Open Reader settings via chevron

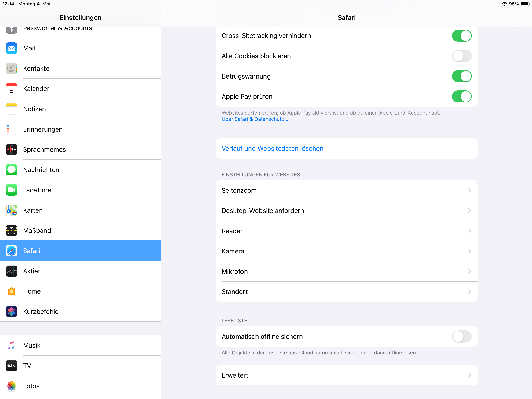(469, 231)
